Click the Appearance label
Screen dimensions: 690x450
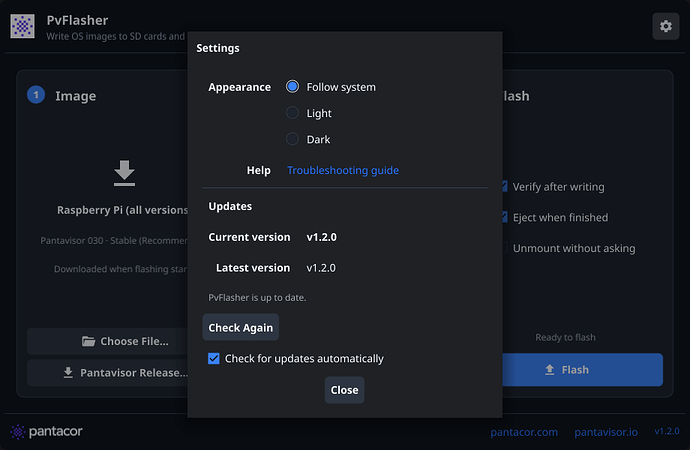pyautogui.click(x=239, y=87)
